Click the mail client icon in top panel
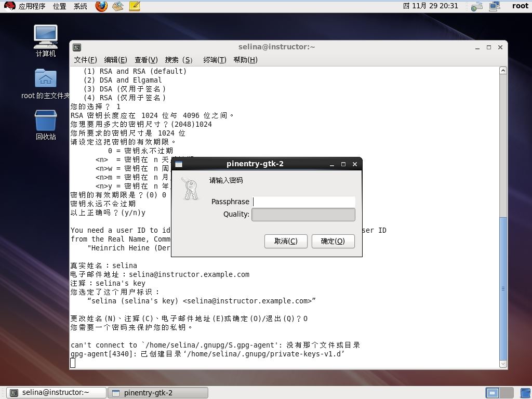Viewport: 532px width, 399px height. tap(118, 6)
